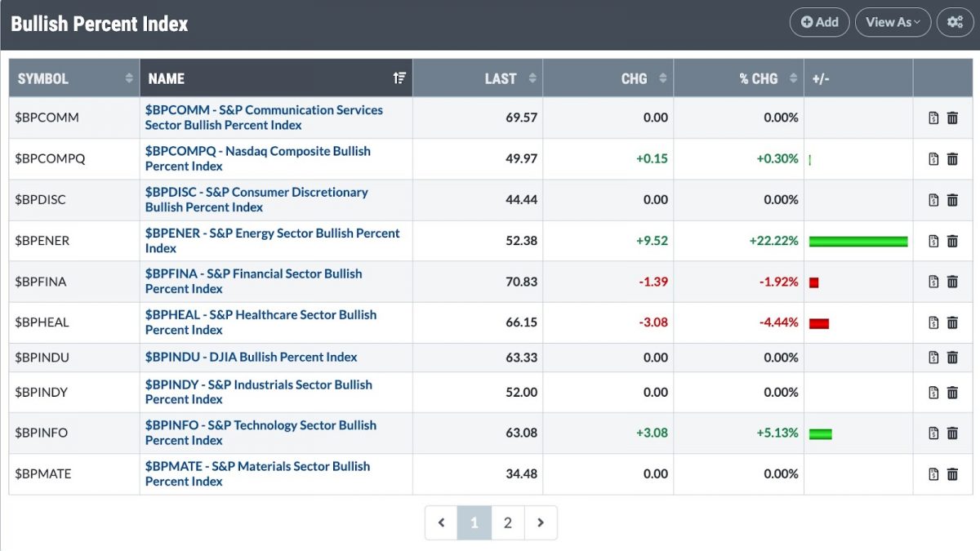The image size is (980, 551).
Task: Open notes icon for $BPMATE row
Action: coord(933,474)
